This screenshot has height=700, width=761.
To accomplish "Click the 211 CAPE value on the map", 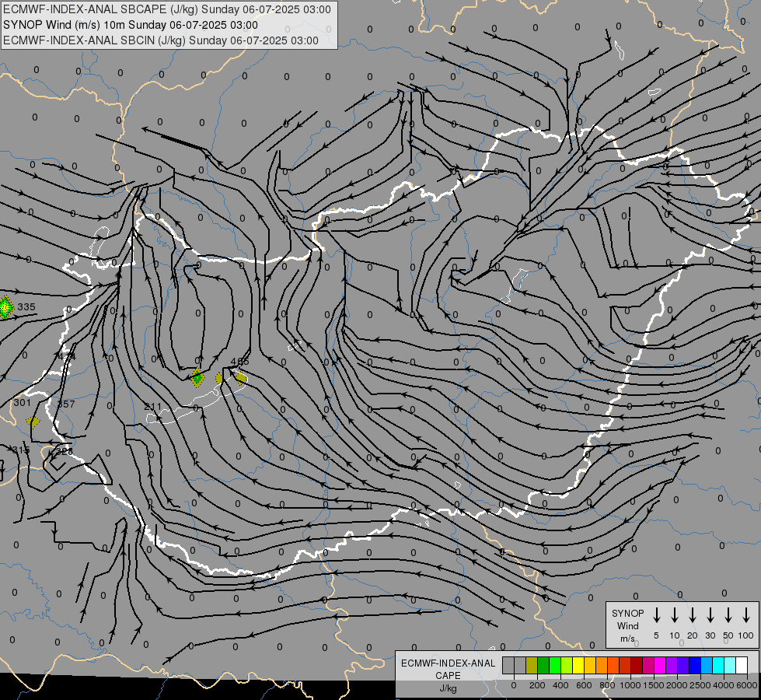I will 153,407.
